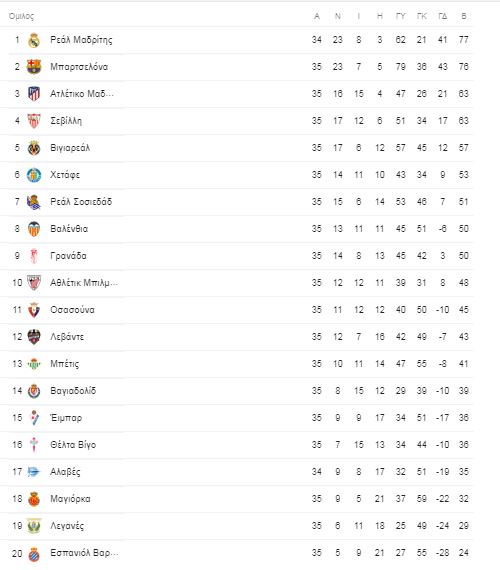500x570 pixels.
Task: Click the Real Madrid club crest
Action: (x=34, y=40)
